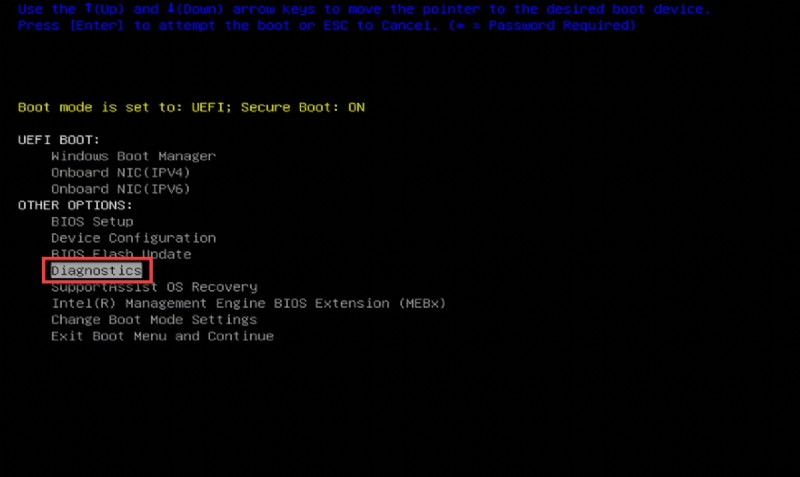Screen dimensions: 800x477
Task: Select Change Boot Mode Settings
Action: [154, 319]
